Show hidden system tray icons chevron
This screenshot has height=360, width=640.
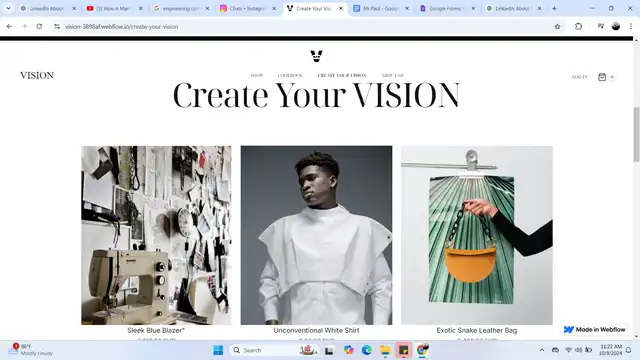(x=542, y=350)
